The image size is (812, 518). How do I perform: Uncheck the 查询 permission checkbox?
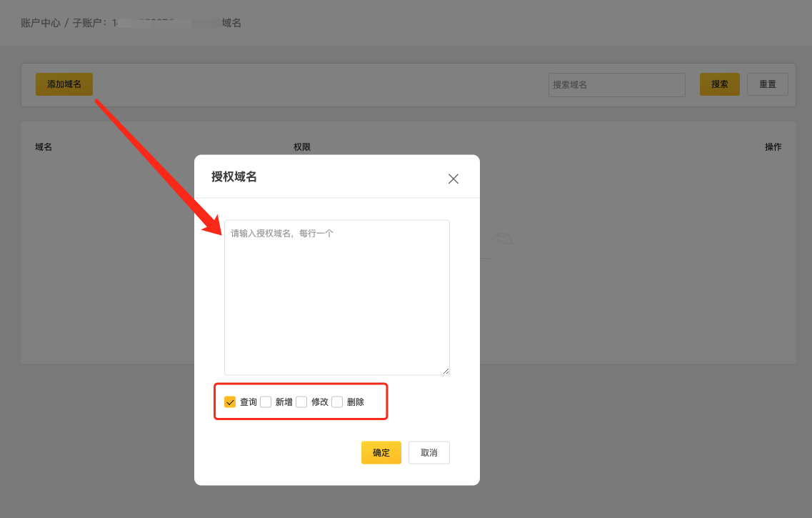230,402
